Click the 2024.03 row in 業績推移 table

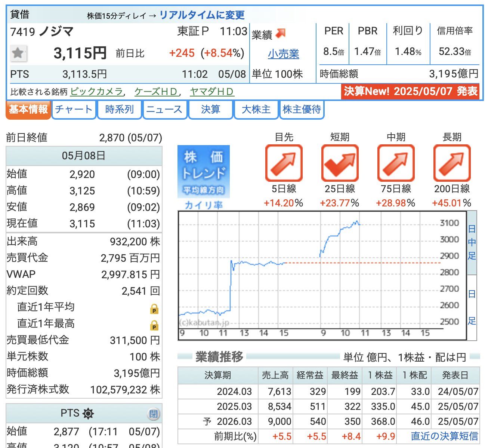pos(328,392)
